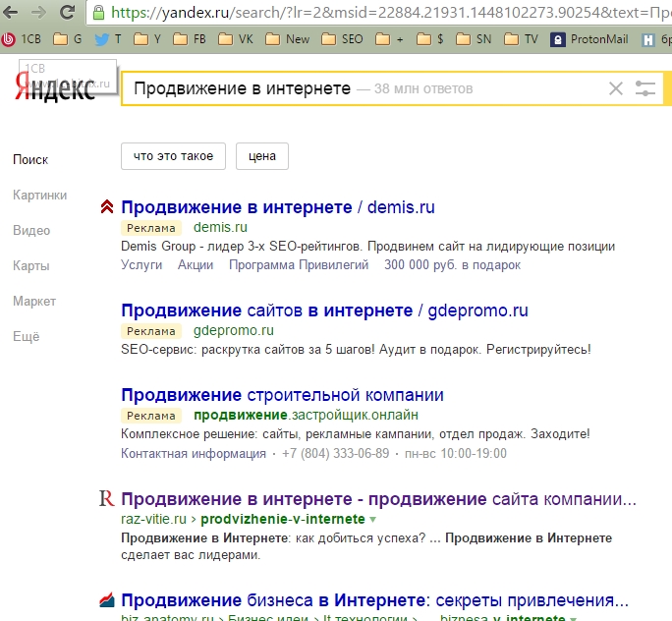This screenshot has height=621, width=672.
Task: Open the Y bookmarks folder
Action: (x=147, y=39)
